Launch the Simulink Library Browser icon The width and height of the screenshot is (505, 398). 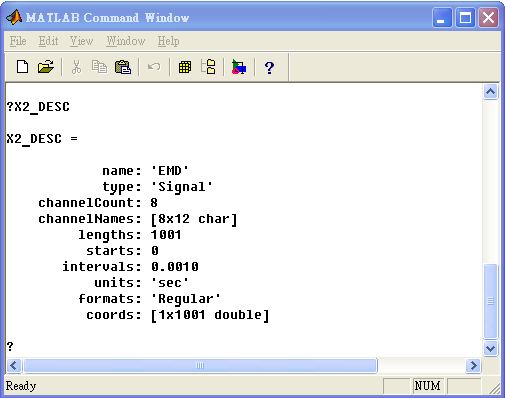(x=239, y=67)
